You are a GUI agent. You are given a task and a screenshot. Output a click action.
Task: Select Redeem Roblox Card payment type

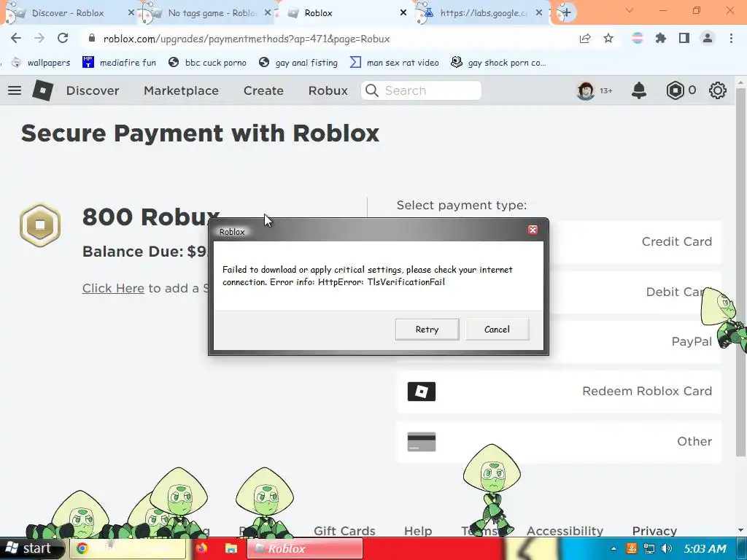pos(559,391)
